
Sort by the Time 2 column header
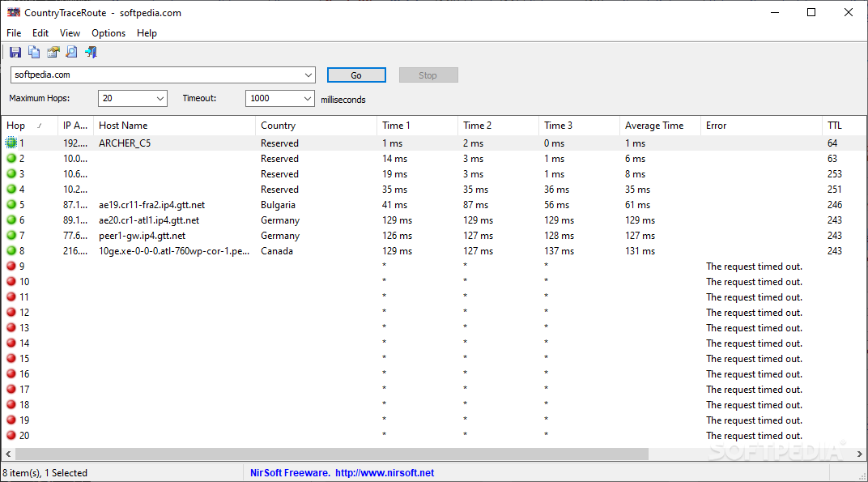coord(498,126)
